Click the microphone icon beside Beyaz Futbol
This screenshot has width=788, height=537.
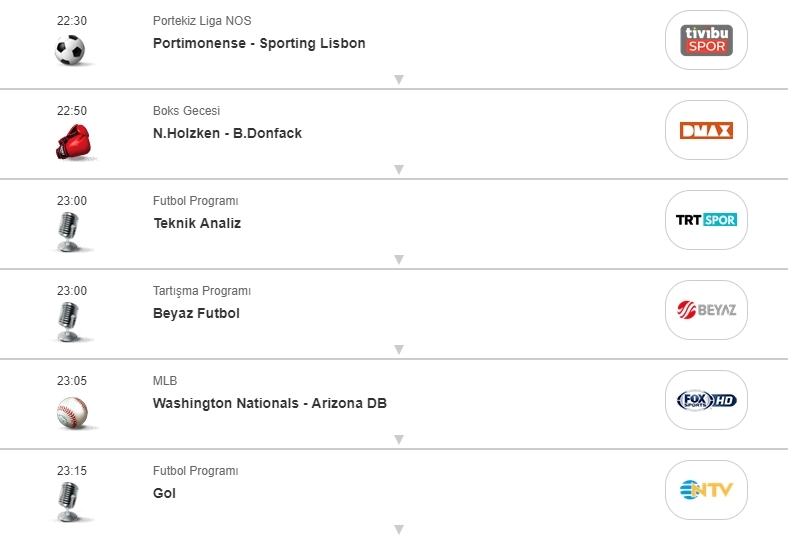click(68, 321)
